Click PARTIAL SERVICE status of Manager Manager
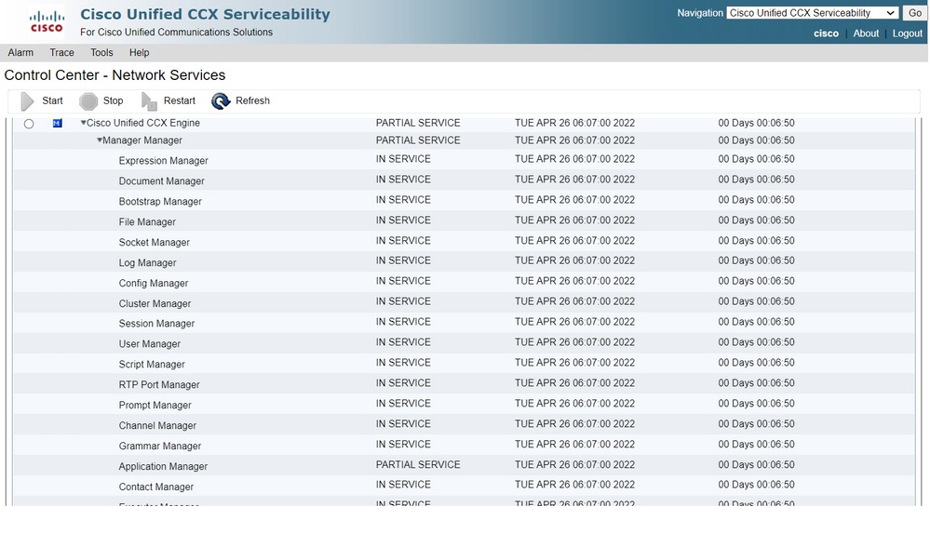The image size is (930, 560). pyautogui.click(x=418, y=140)
